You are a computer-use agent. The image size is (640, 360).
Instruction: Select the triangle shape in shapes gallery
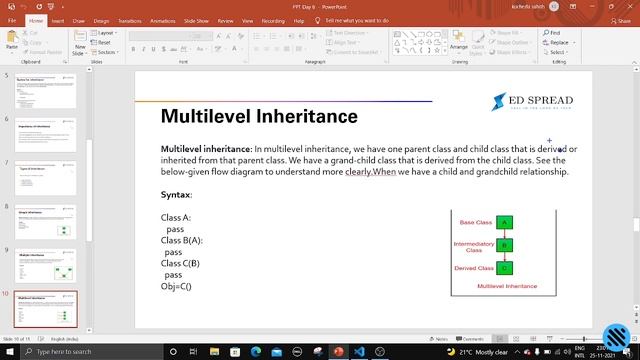point(397,42)
